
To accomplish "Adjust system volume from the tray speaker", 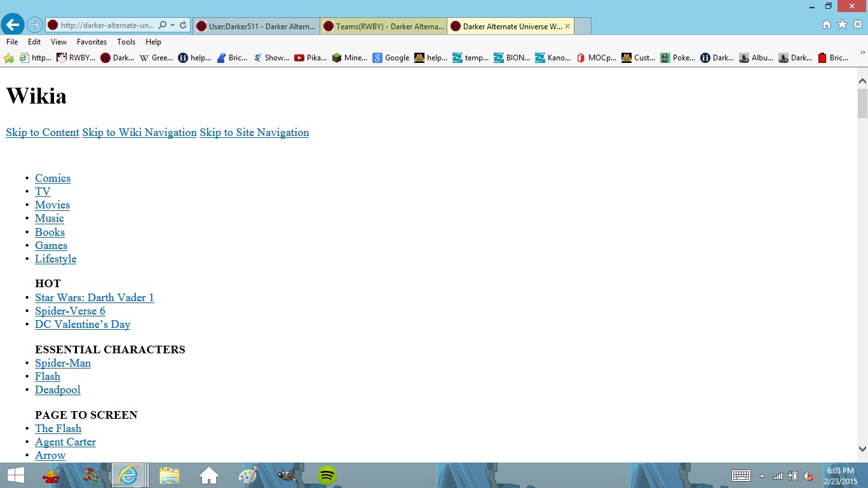I will [808, 475].
